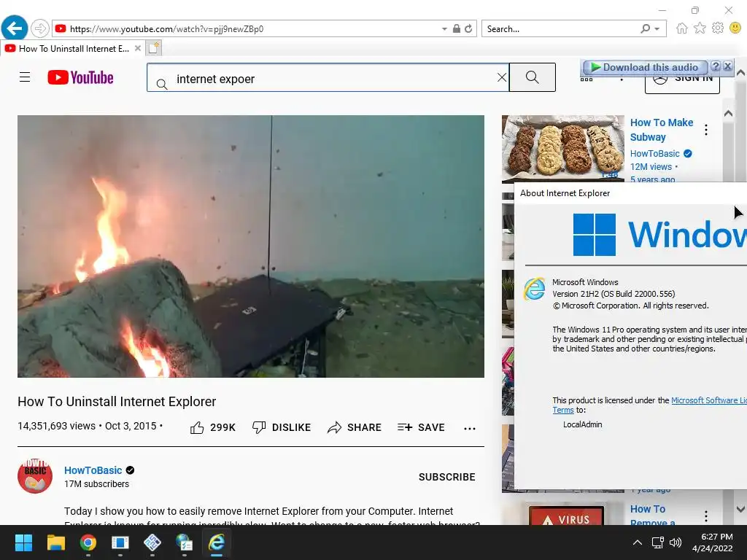
Task: Open the three-dot more actions menu under video
Action: point(470,429)
